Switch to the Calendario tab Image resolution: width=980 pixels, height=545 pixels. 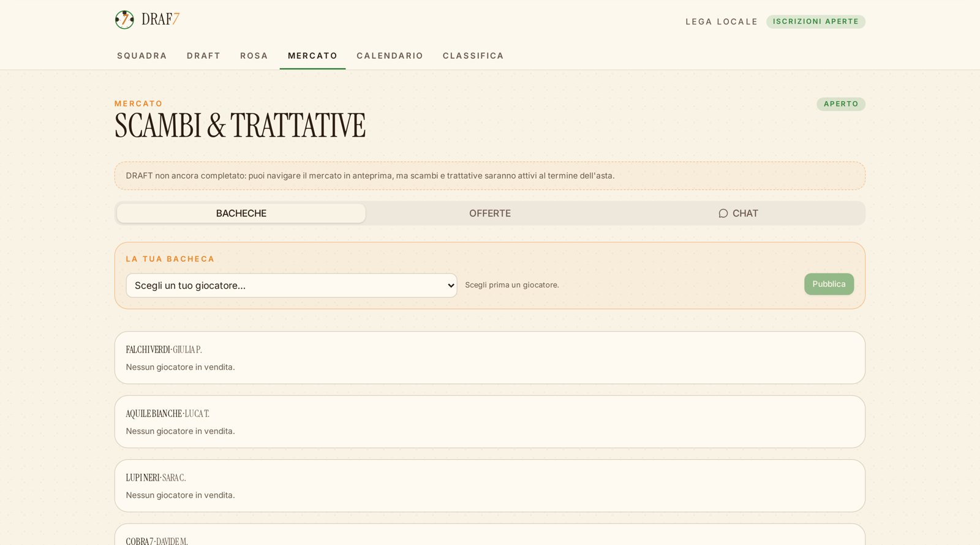tap(390, 56)
